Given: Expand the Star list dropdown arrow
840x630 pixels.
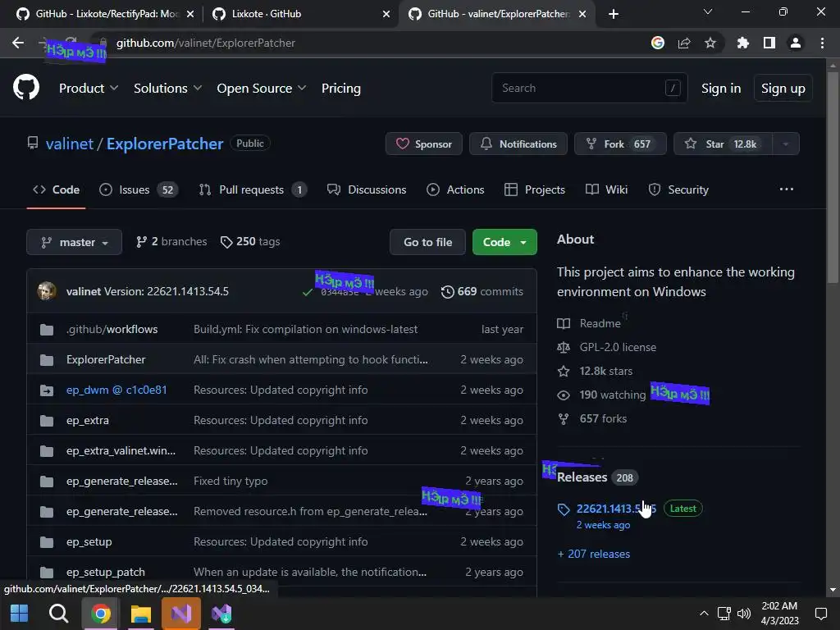Looking at the screenshot, I should click(x=785, y=144).
